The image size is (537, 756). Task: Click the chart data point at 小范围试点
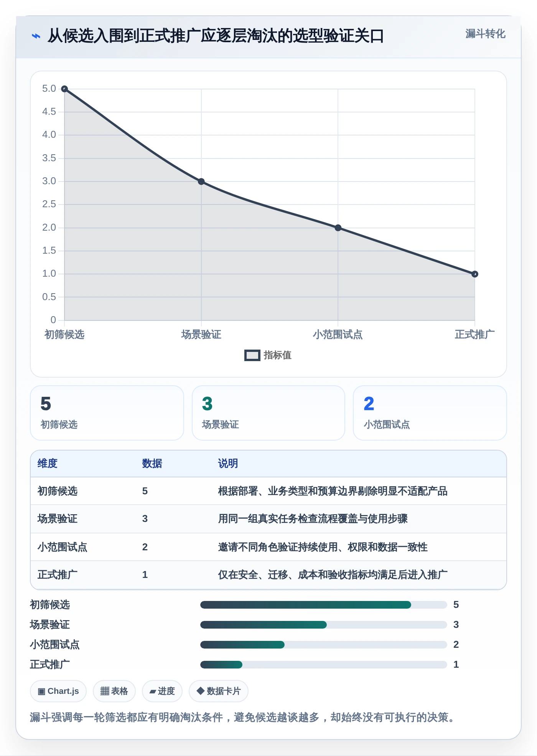tap(338, 228)
